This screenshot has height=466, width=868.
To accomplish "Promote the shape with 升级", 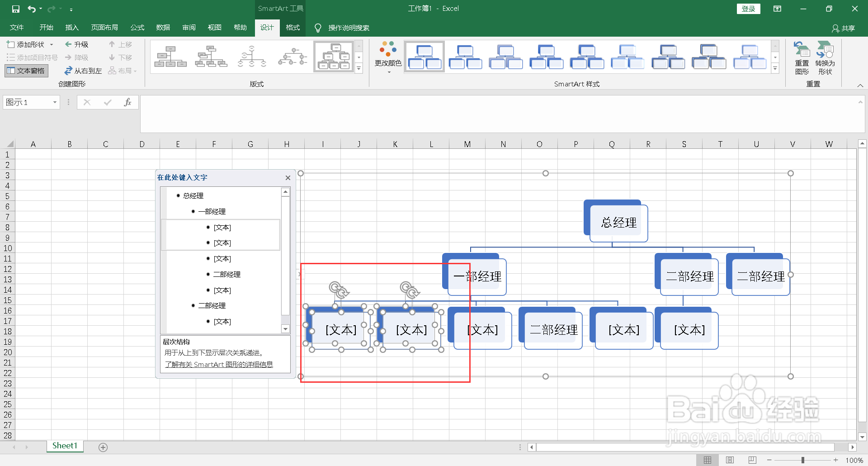I will pyautogui.click(x=76, y=44).
